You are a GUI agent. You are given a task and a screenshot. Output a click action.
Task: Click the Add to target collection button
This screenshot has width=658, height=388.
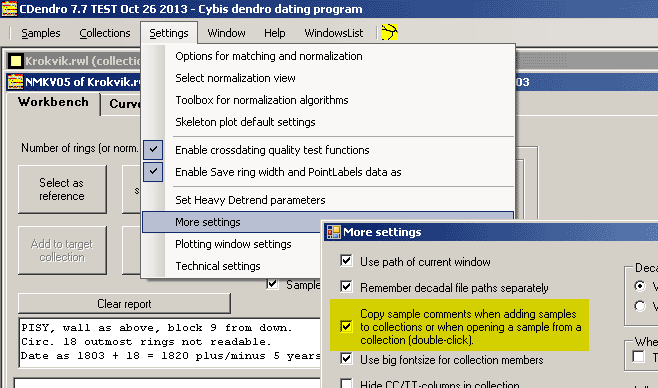pos(62,250)
